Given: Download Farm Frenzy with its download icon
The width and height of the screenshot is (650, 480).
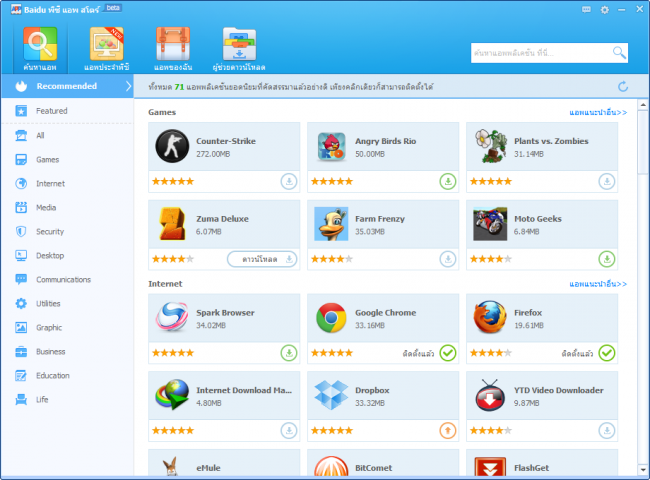Looking at the screenshot, I should (x=448, y=259).
